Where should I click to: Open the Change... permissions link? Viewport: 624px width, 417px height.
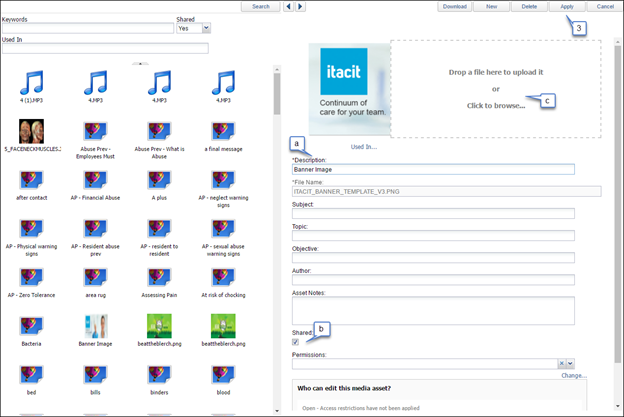click(x=574, y=376)
